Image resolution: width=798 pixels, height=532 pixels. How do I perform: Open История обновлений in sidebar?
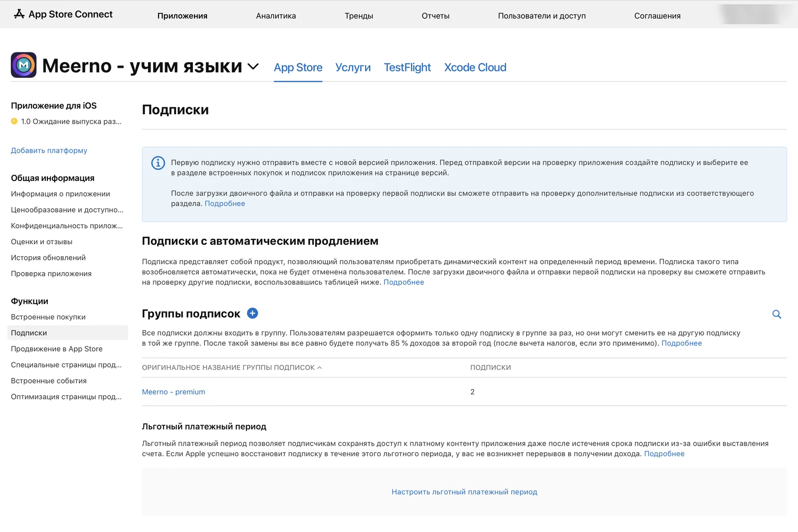click(x=48, y=258)
